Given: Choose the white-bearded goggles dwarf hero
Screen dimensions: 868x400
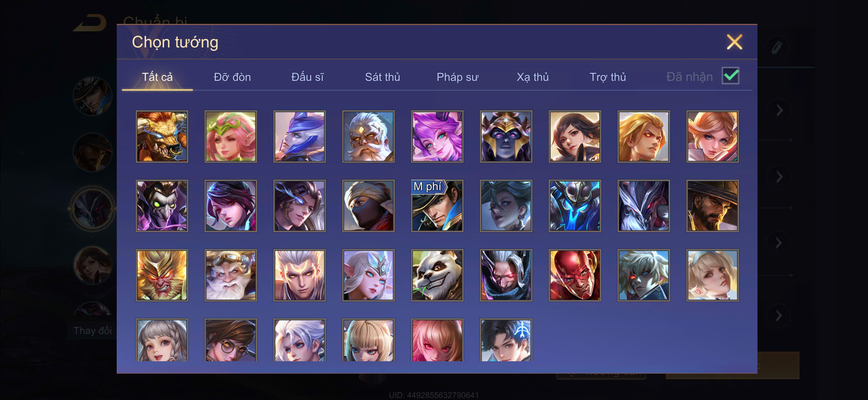Looking at the screenshot, I should pos(230,275).
